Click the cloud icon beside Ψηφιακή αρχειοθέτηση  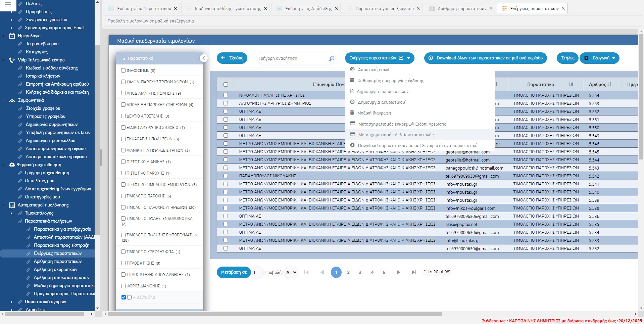pyautogui.click(x=12, y=165)
